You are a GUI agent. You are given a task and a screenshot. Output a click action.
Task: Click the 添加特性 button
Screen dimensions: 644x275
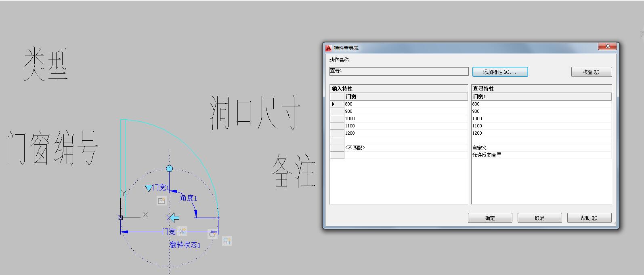tap(500, 72)
